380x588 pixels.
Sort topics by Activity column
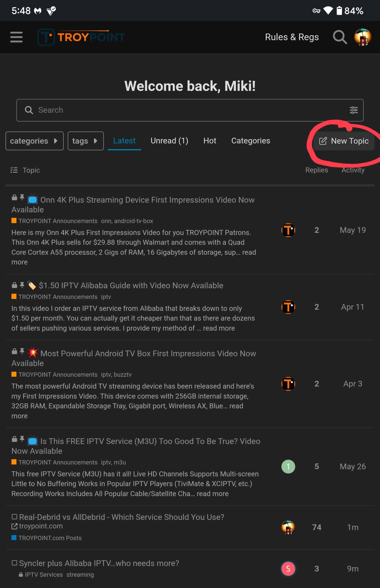(353, 170)
